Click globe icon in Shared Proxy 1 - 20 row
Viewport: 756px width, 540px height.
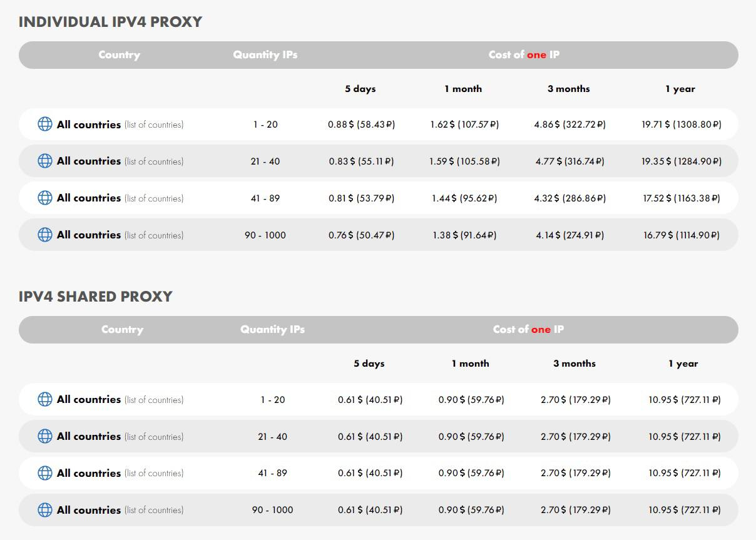click(x=45, y=399)
